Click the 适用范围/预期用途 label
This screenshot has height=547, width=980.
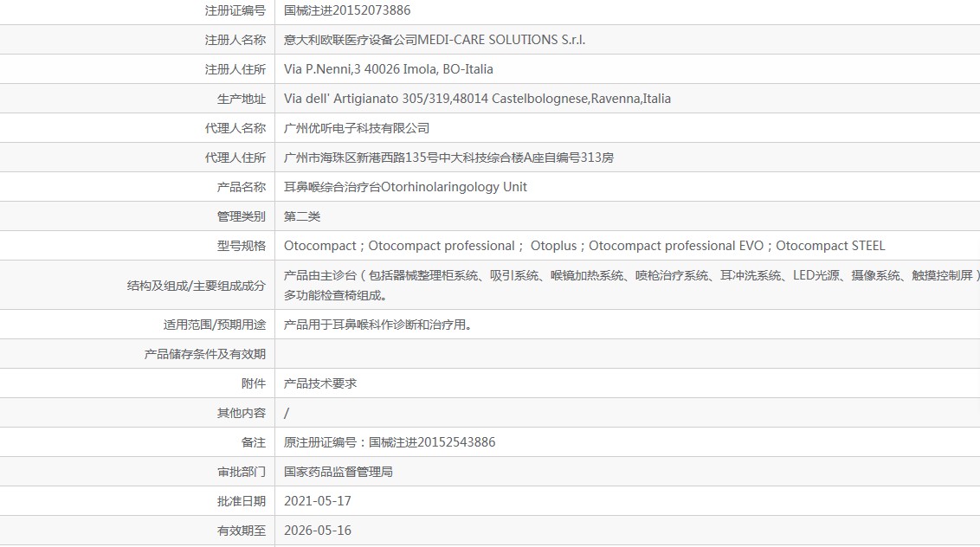215,325
